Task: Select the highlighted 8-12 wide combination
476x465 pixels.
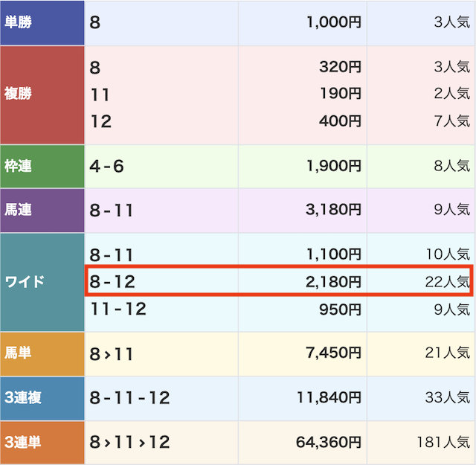Action: (x=113, y=282)
